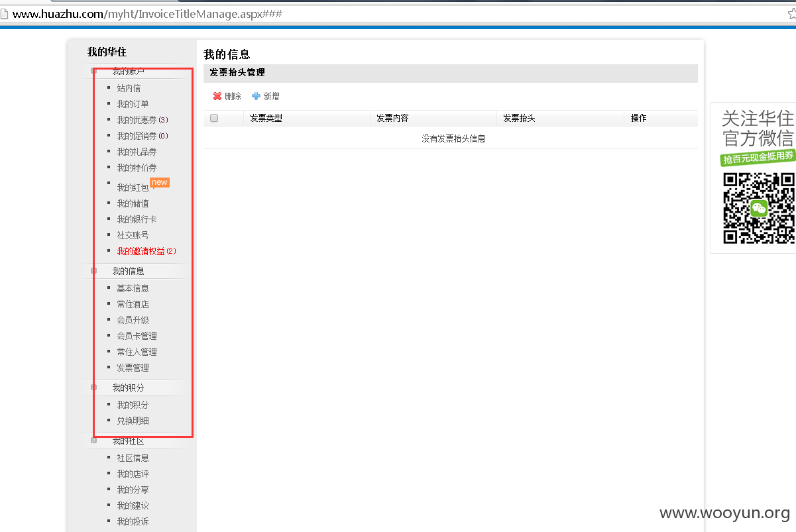Open 我的订单 in sidebar

pos(133,104)
